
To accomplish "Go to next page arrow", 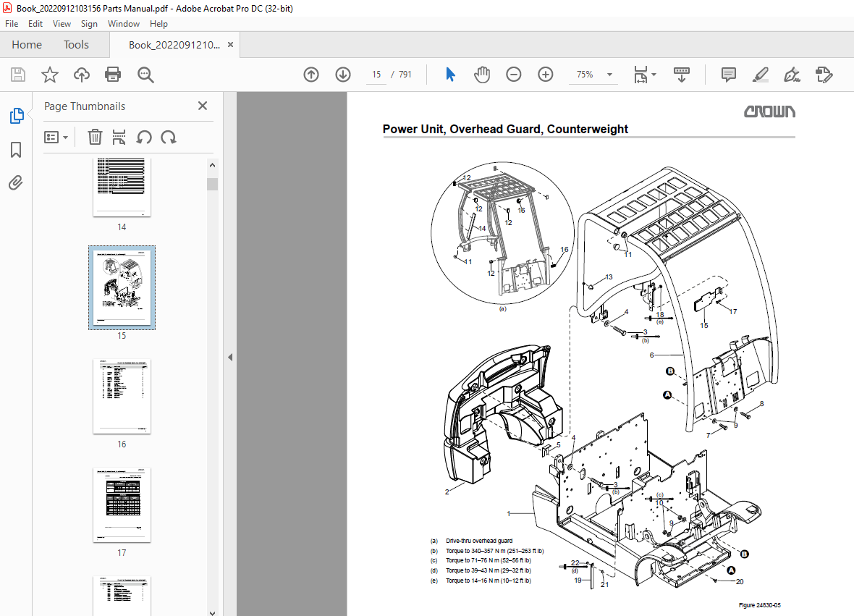I will [x=342, y=75].
